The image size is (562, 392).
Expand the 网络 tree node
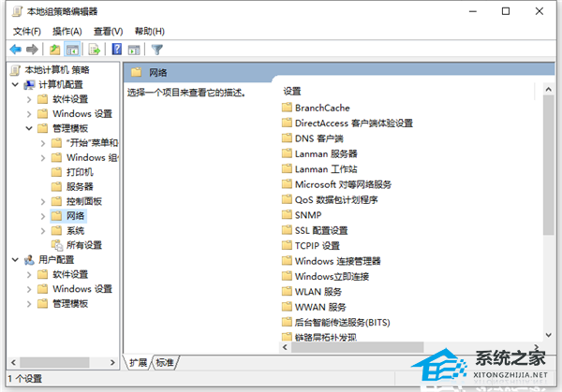(43, 216)
